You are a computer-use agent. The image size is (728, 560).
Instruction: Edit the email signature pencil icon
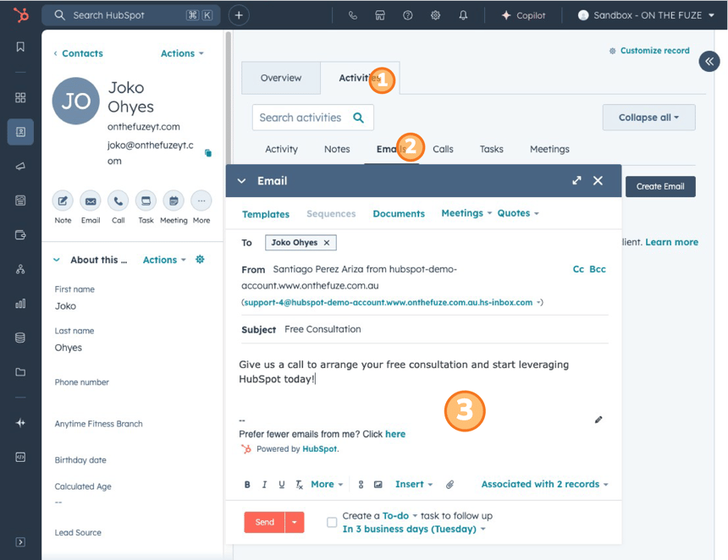pyautogui.click(x=598, y=420)
